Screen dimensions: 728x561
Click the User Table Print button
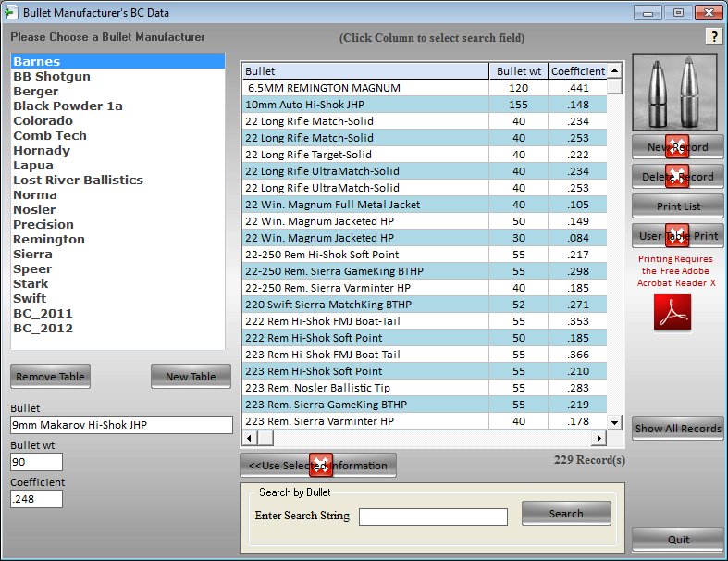pyautogui.click(x=677, y=236)
